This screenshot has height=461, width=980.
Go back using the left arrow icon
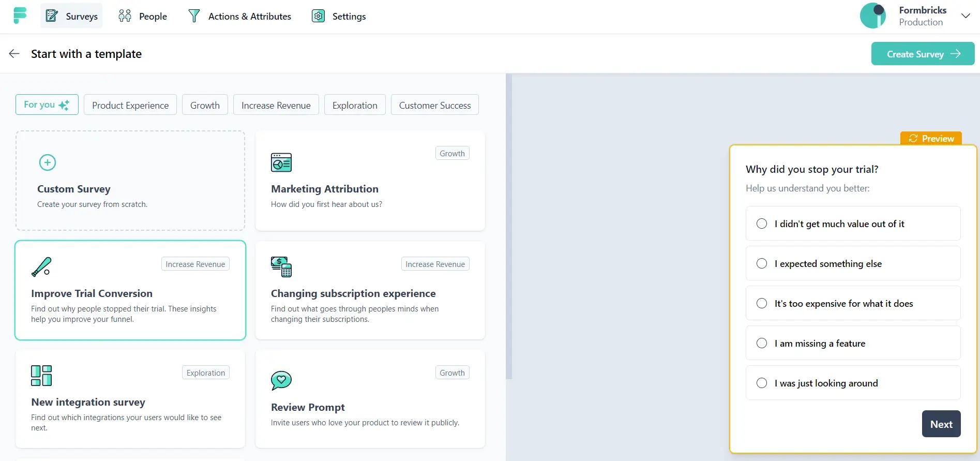pyautogui.click(x=14, y=53)
